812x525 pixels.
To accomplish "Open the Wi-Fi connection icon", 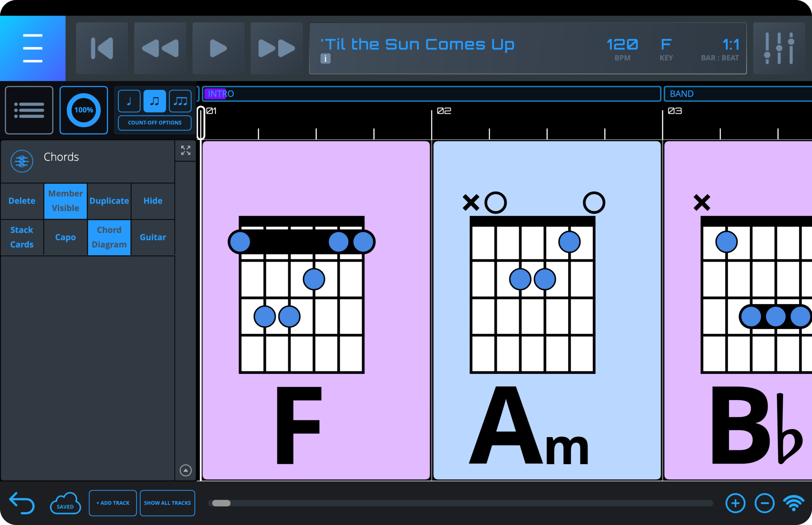I will (x=794, y=503).
